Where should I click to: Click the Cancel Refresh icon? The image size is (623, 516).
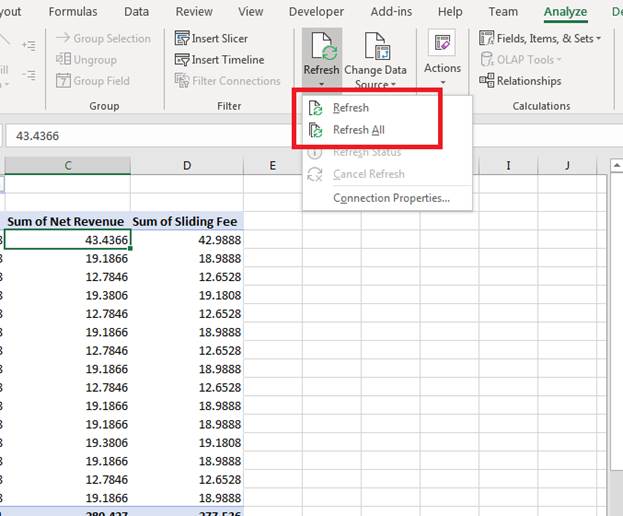(x=315, y=174)
